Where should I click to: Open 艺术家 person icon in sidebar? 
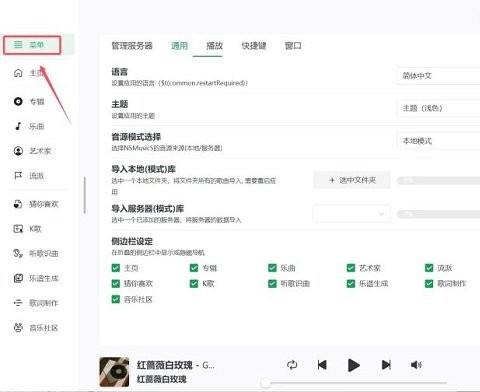click(18, 151)
